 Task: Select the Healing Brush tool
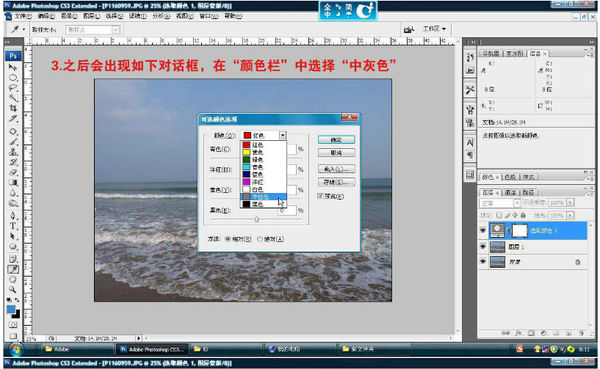pos(13,131)
